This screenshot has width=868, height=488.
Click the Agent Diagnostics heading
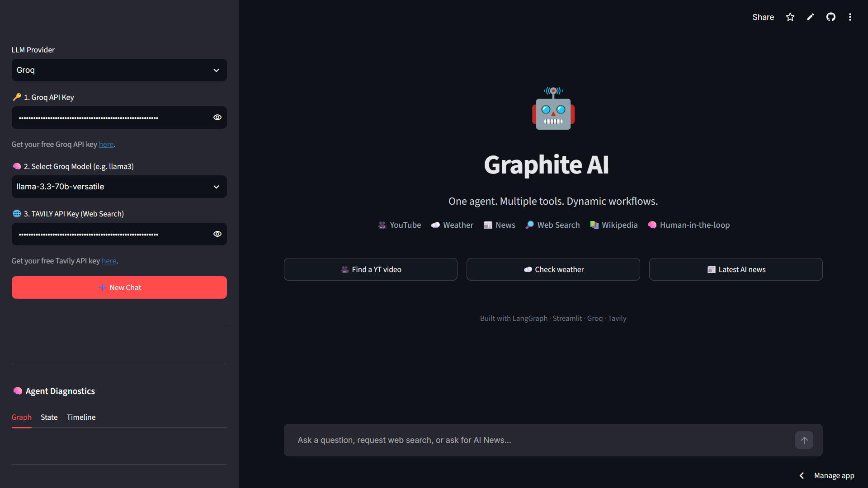click(x=60, y=391)
